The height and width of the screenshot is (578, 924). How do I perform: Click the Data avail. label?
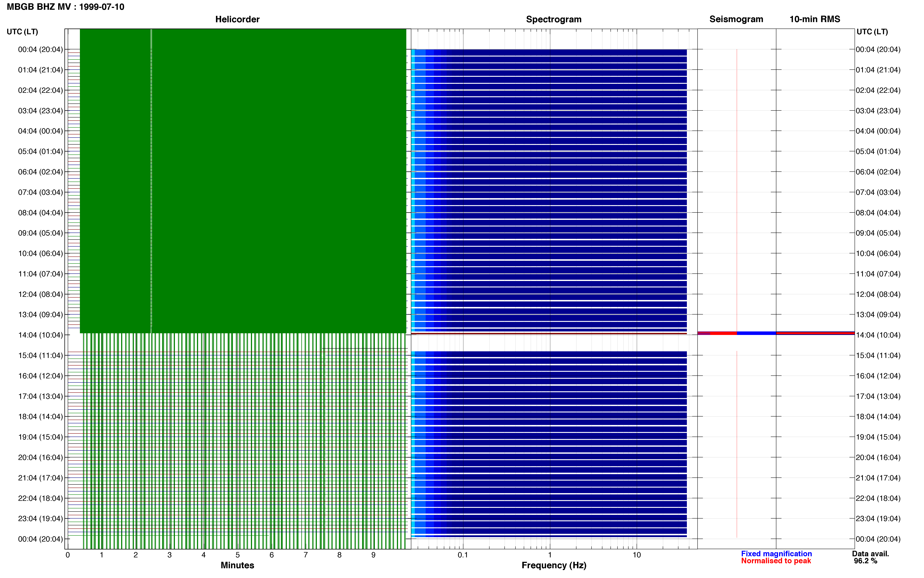(x=870, y=554)
